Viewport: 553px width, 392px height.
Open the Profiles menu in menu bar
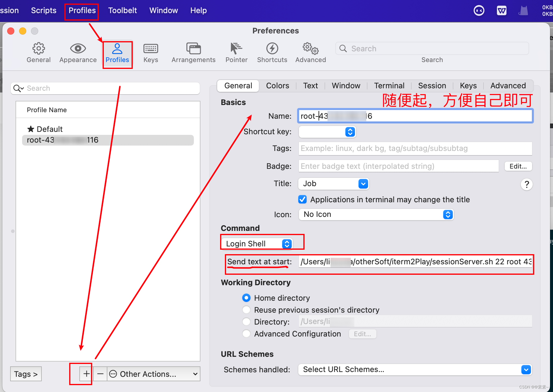coord(82,10)
